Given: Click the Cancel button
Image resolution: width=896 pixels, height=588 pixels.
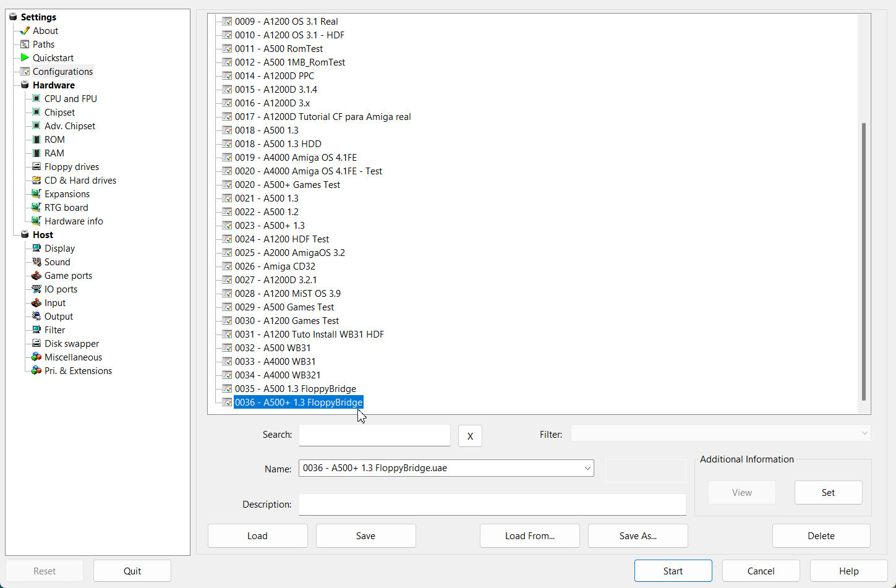Looking at the screenshot, I should click(x=761, y=571).
